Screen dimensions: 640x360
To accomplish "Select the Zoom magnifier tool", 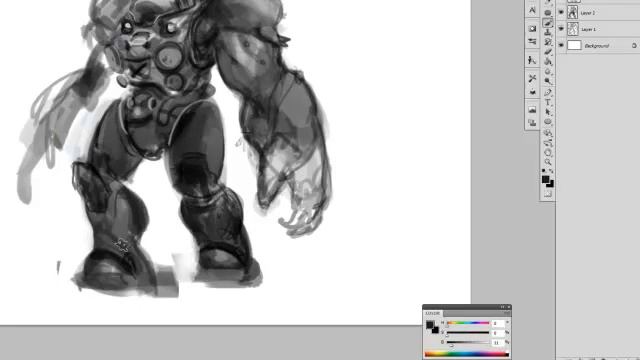I will coord(548,162).
